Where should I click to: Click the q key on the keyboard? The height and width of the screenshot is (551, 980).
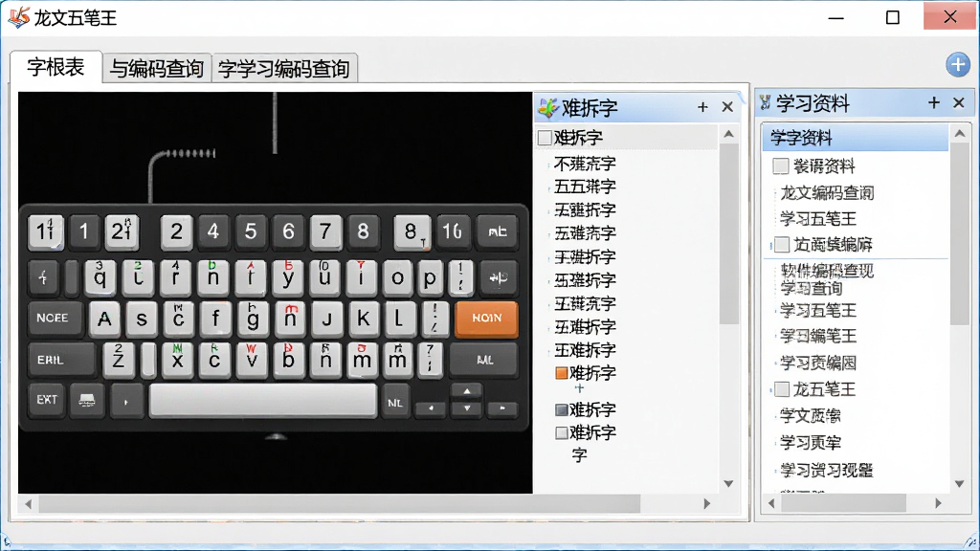(100, 276)
